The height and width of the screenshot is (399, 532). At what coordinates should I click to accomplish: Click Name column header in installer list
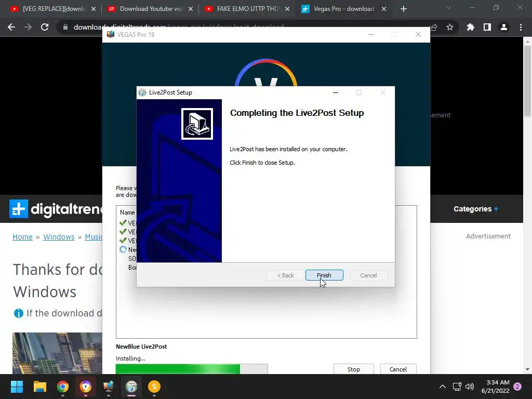click(x=127, y=212)
